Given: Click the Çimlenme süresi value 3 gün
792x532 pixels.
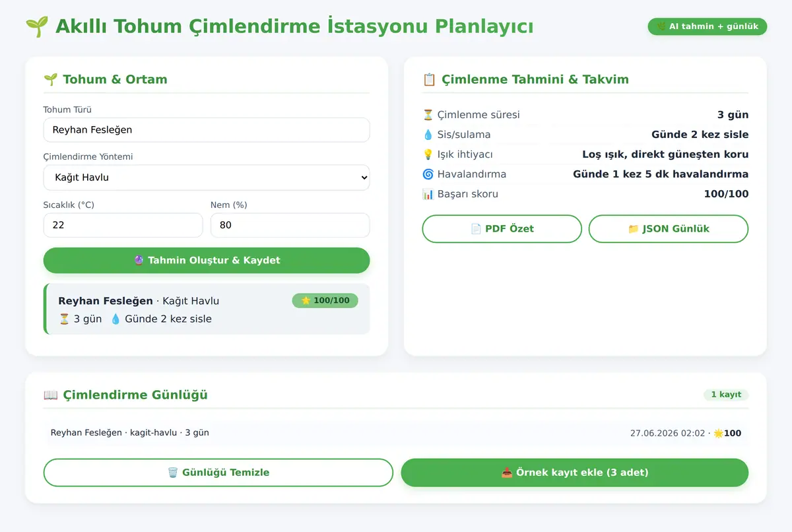Looking at the screenshot, I should (733, 115).
